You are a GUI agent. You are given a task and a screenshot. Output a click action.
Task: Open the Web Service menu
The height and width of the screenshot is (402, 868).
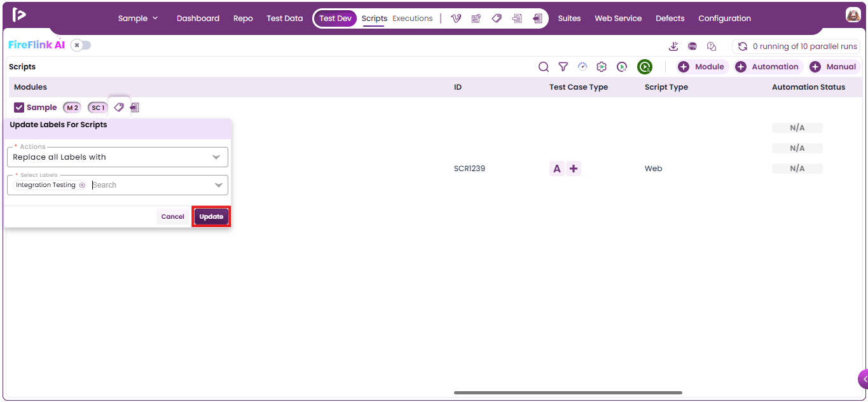(x=618, y=18)
